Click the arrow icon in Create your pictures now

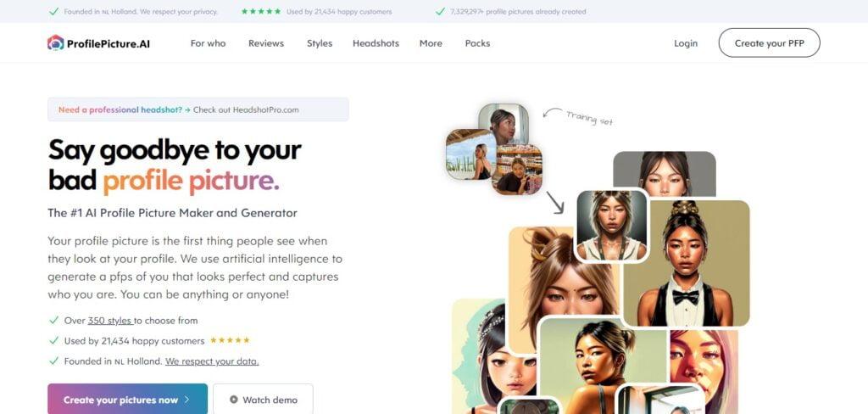point(186,400)
